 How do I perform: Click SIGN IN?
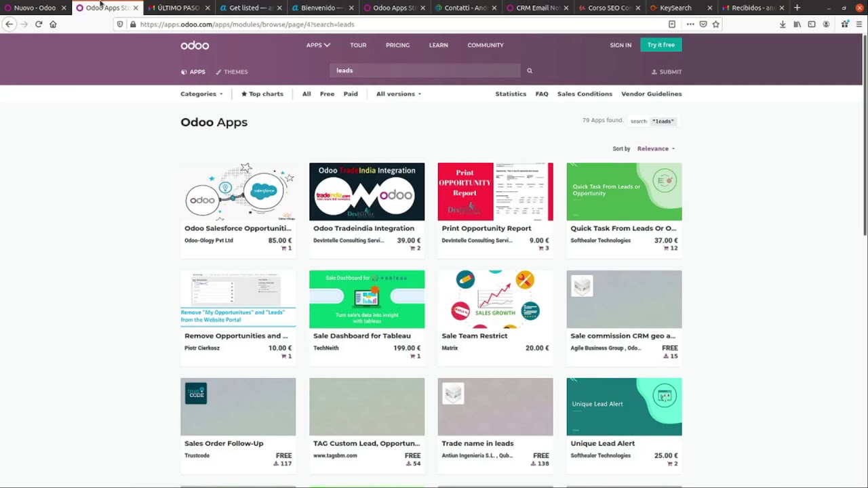(620, 45)
